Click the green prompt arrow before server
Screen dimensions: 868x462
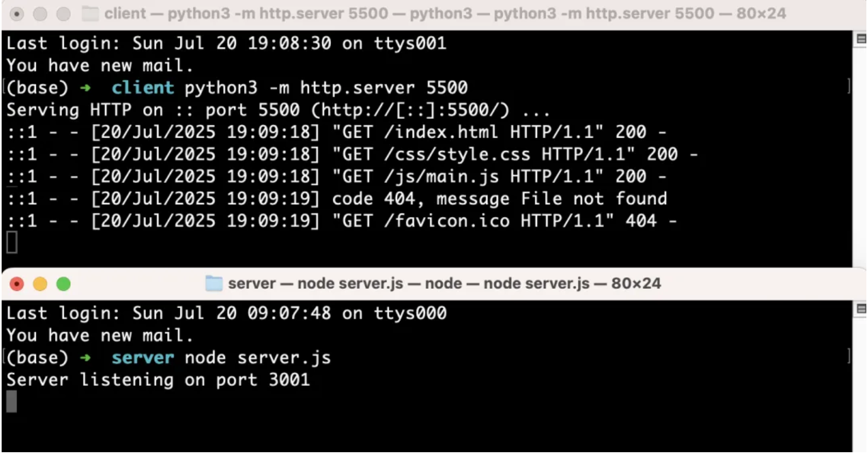click(85, 358)
